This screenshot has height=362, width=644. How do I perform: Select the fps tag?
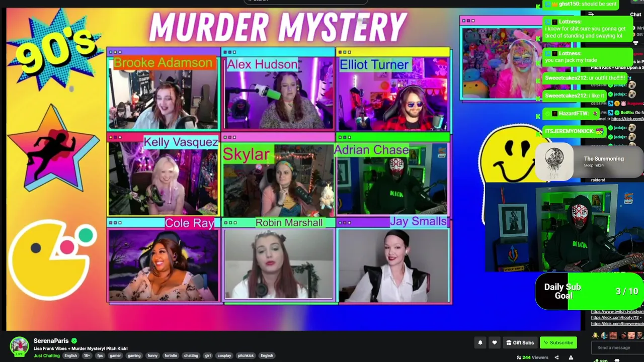pyautogui.click(x=100, y=355)
